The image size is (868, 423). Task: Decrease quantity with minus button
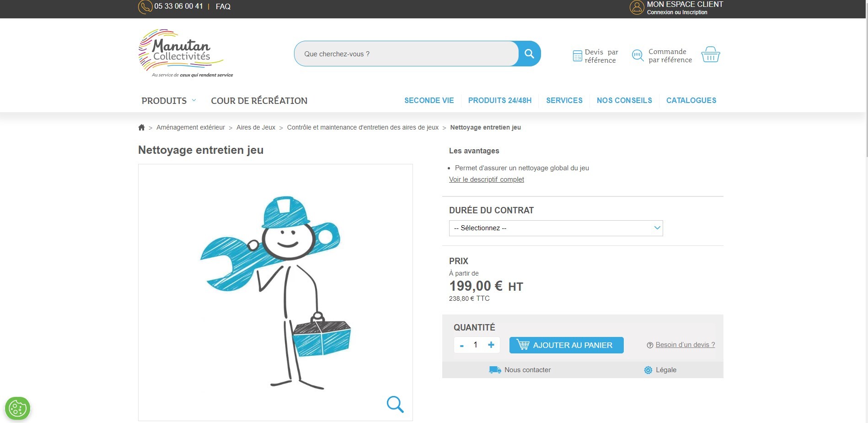462,345
